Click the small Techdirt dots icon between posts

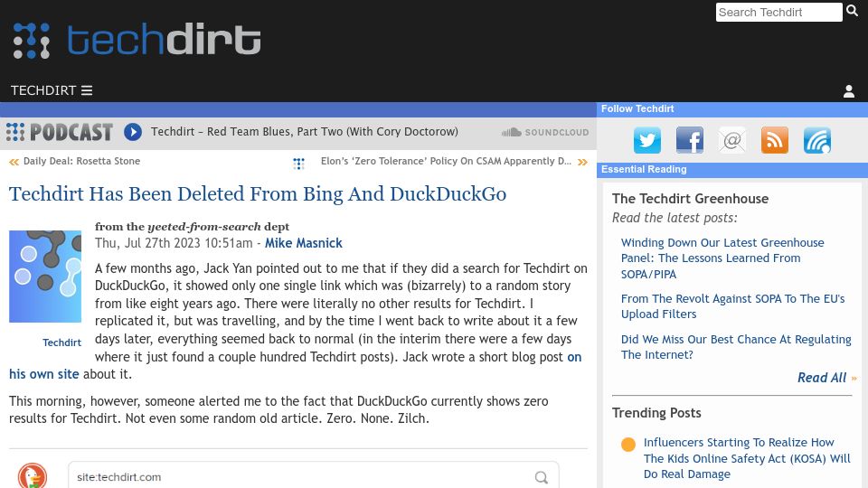[x=299, y=164]
